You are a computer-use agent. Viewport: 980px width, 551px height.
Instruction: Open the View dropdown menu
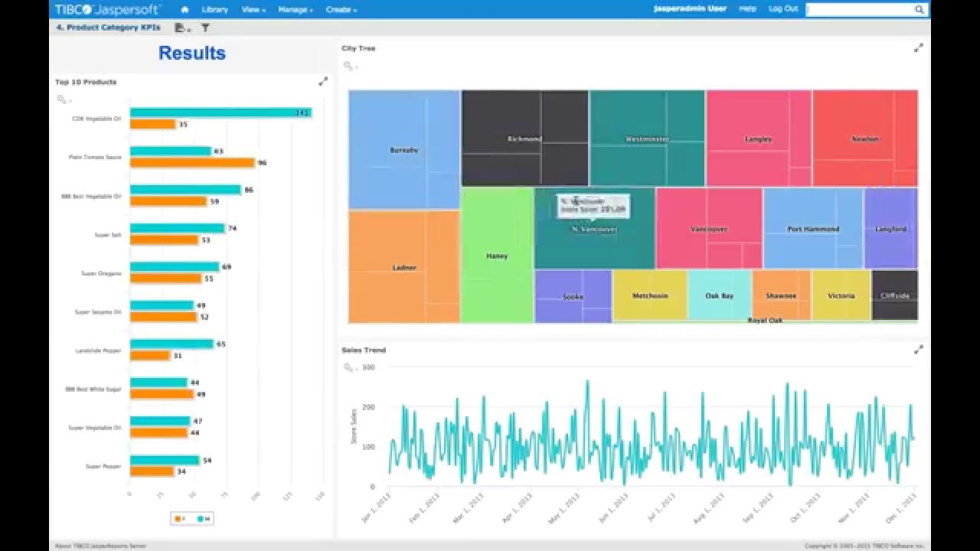tap(253, 9)
